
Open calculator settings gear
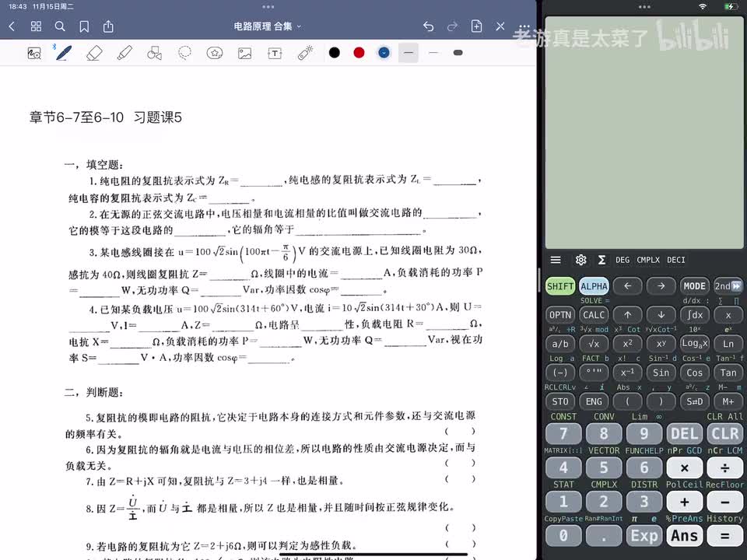(580, 260)
